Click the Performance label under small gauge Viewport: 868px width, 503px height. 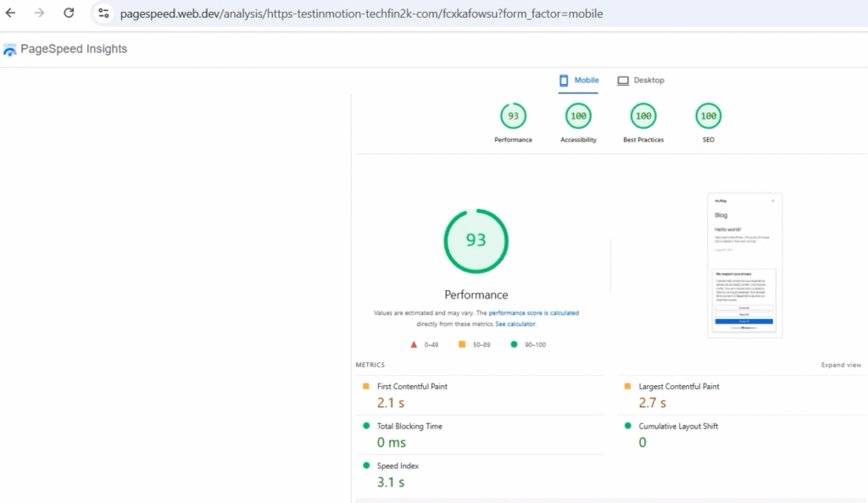[x=513, y=140]
